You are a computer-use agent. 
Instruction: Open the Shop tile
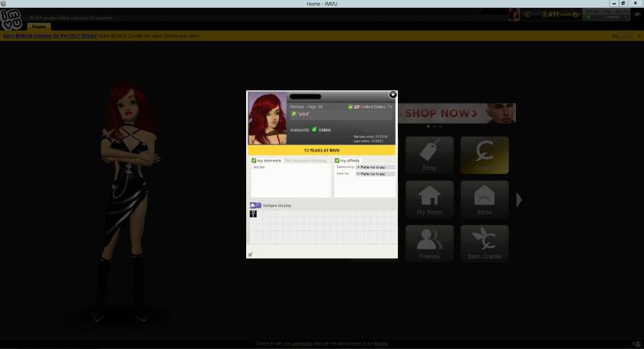[429, 155]
